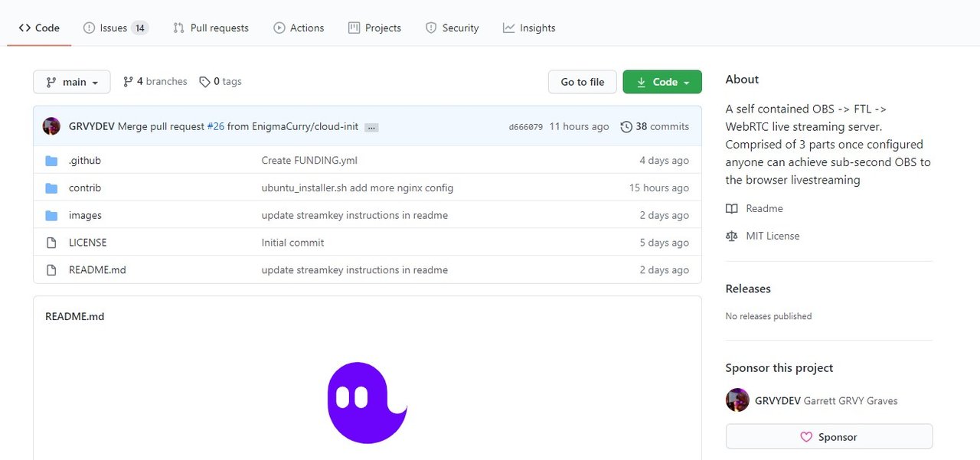
Task: Click the scale icon beside MIT License
Action: pos(732,237)
